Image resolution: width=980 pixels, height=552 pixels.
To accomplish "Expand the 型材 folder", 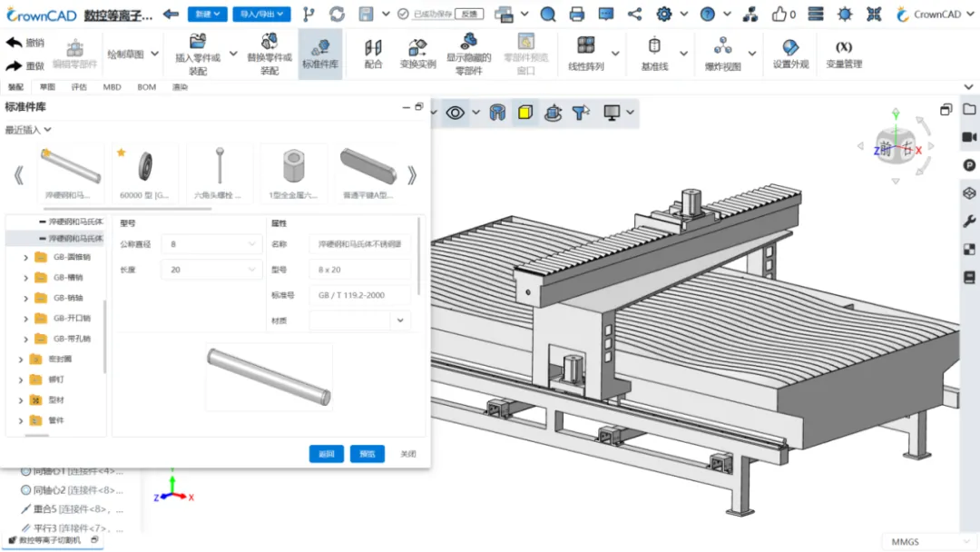I will click(21, 400).
